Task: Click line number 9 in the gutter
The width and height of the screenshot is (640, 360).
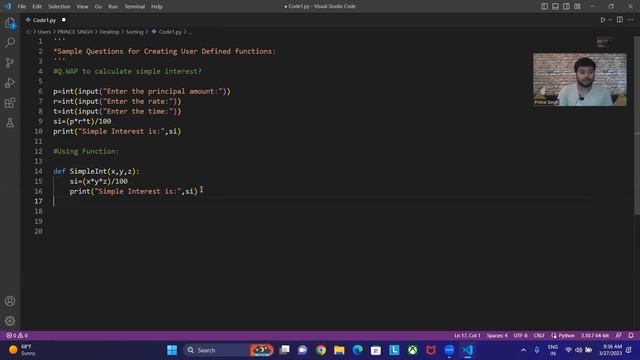Action: coord(40,121)
